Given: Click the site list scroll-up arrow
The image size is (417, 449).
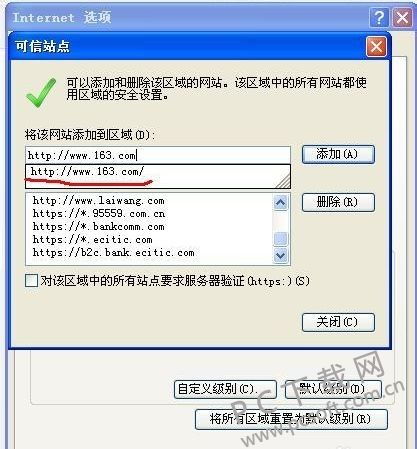Looking at the screenshot, I should (280, 202).
